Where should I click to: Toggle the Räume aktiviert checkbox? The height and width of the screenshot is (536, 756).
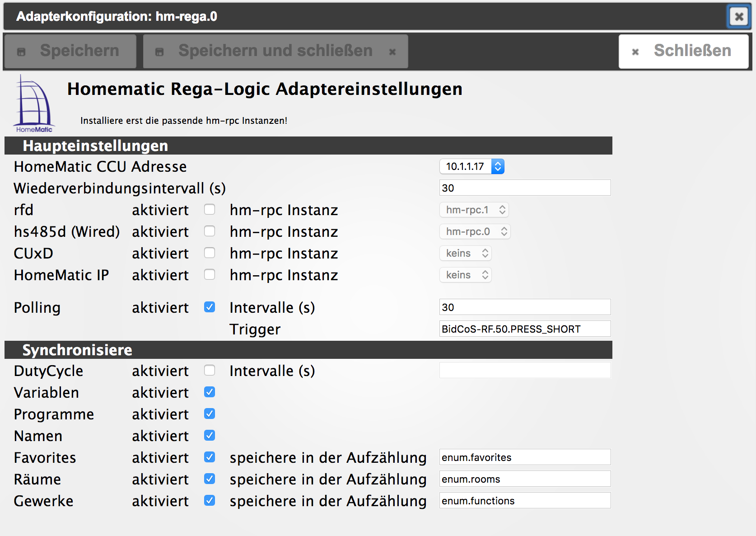[x=210, y=479]
